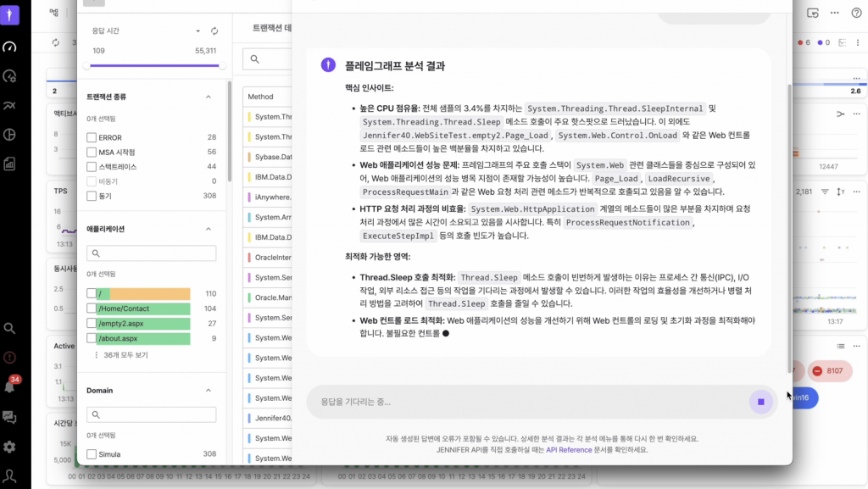Tick the /Home/Contact application checkbox

pyautogui.click(x=92, y=308)
